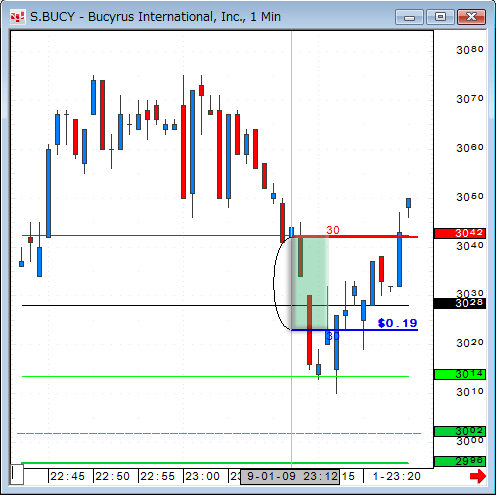Select the black 3028 price marker
The image size is (496, 495).
coord(460,303)
